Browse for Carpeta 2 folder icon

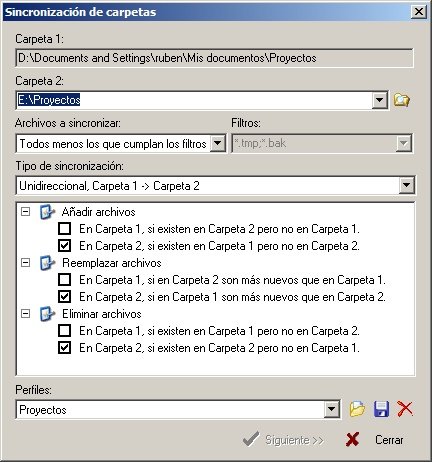click(x=402, y=100)
